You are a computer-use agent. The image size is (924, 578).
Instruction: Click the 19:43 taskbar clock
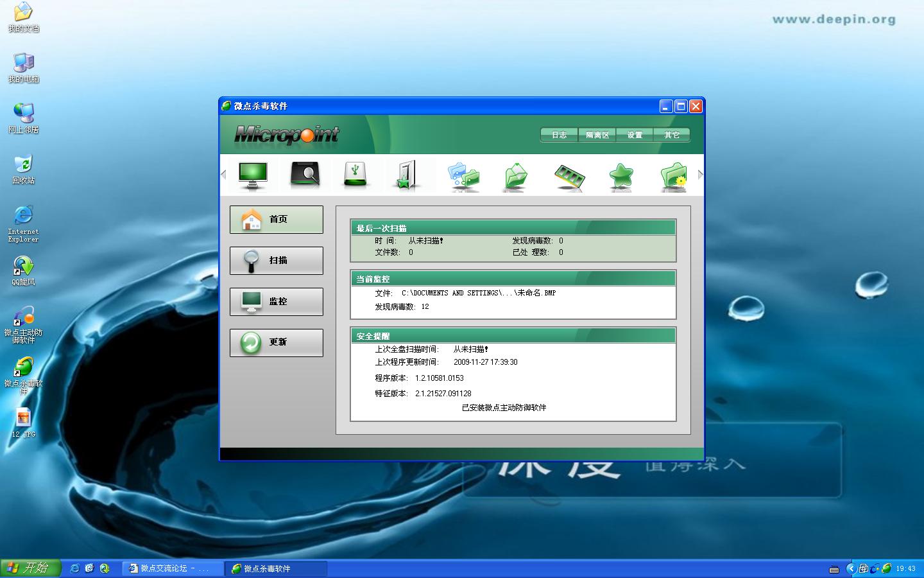[905, 568]
